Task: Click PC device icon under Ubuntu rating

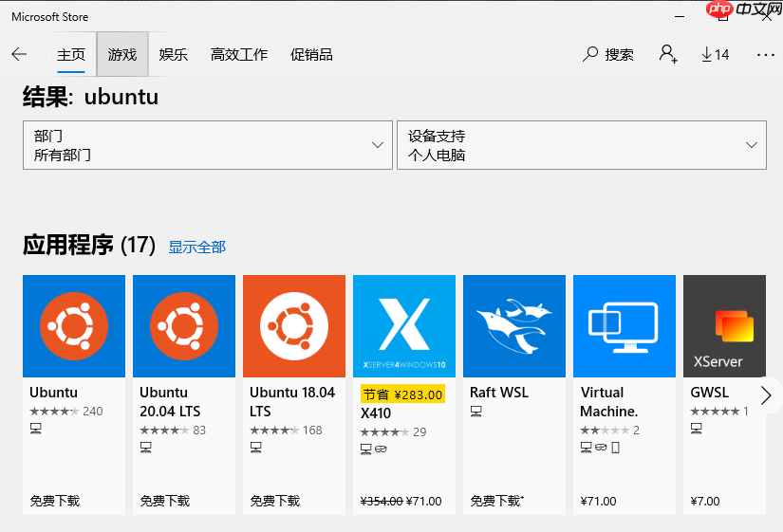Action: (35, 429)
